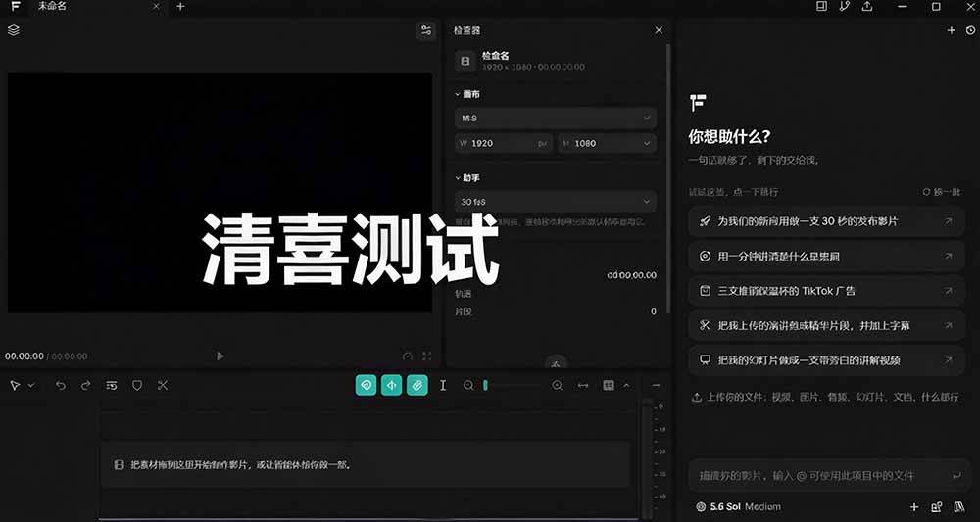
Task: Open the version branch icon in title bar
Action: pos(845,6)
